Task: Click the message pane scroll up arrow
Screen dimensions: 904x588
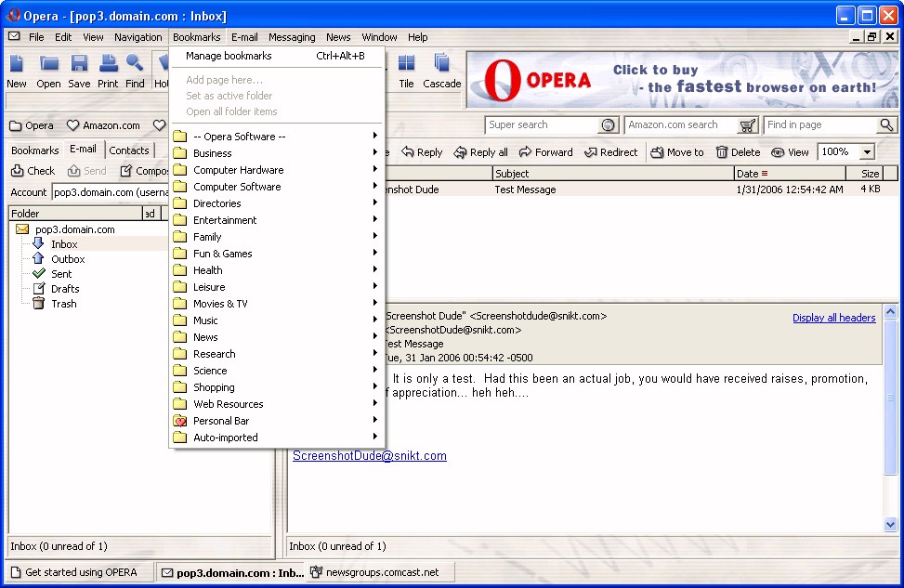Action: pos(890,312)
